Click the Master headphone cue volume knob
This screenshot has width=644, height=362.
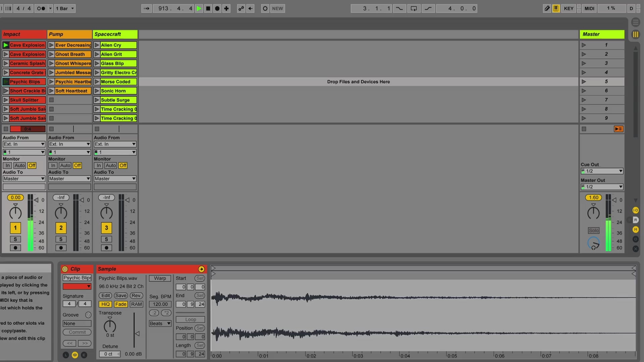pos(593,243)
